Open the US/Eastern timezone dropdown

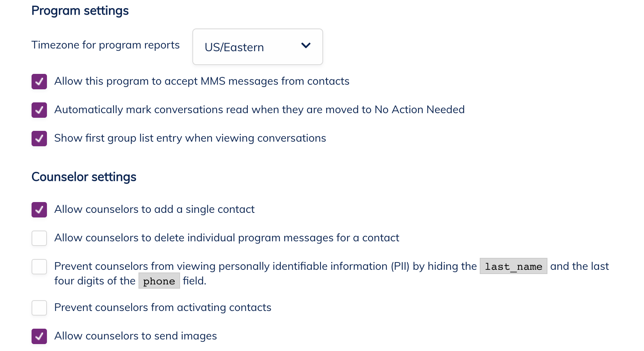(257, 47)
